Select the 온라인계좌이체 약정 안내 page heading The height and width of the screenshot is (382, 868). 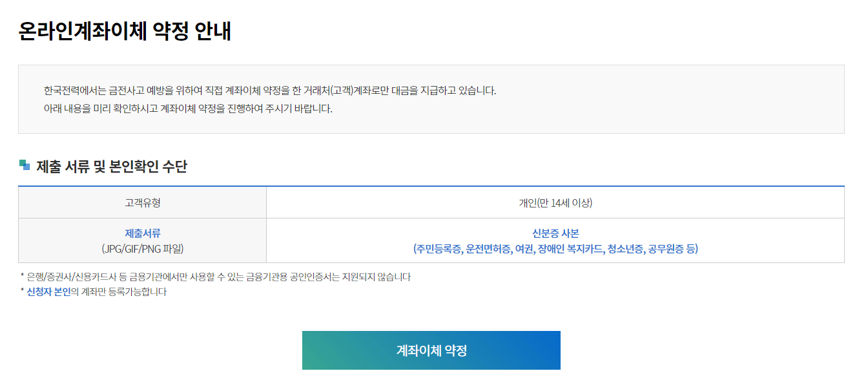tap(125, 30)
